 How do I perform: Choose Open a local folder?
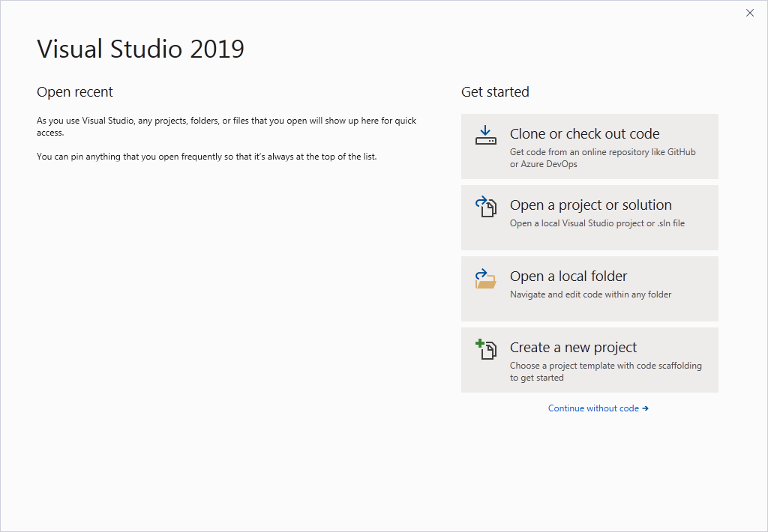pyautogui.click(x=589, y=288)
